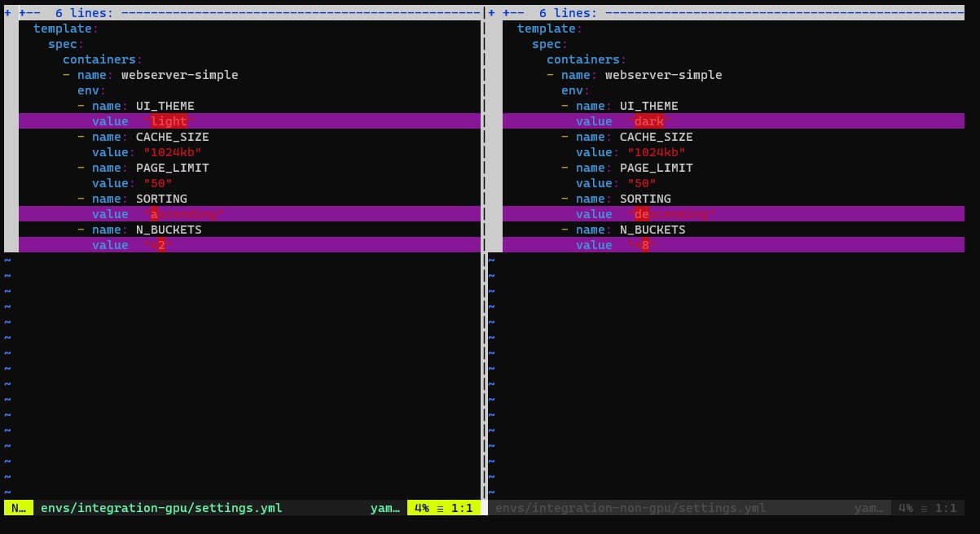The height and width of the screenshot is (534, 980).
Task: Click UI_THEME name in left pane
Action: (165, 106)
